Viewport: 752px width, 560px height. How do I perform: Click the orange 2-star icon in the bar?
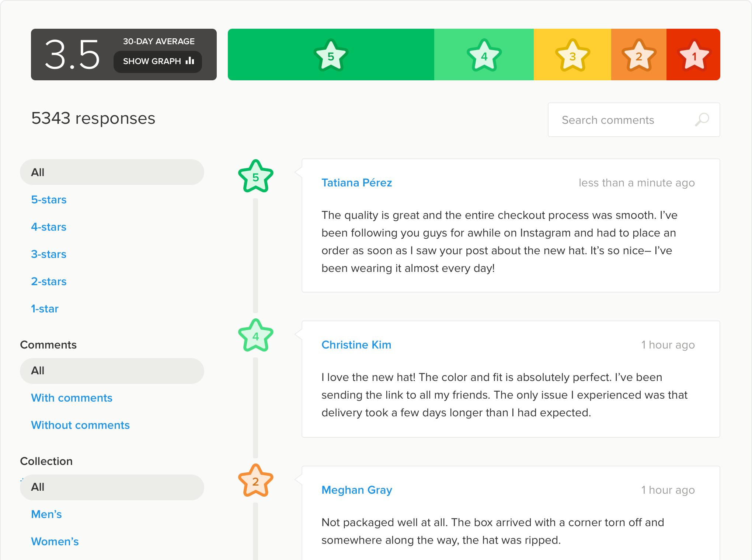click(639, 55)
